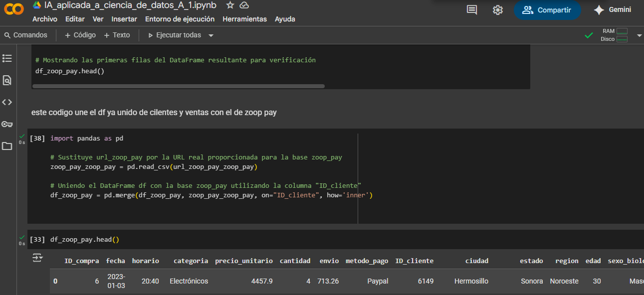Viewport: 644px width, 295px height.
Task: Open the files folder sidebar icon
Action: point(7,146)
